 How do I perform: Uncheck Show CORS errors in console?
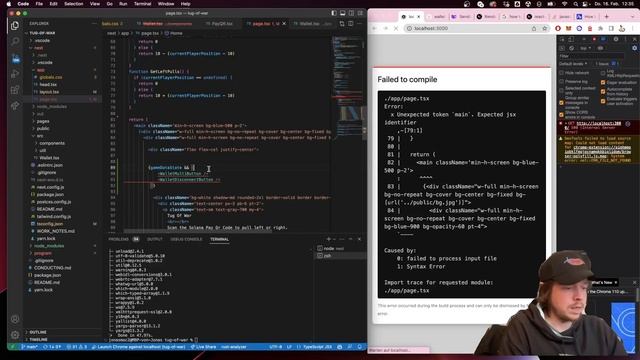tap(562, 115)
